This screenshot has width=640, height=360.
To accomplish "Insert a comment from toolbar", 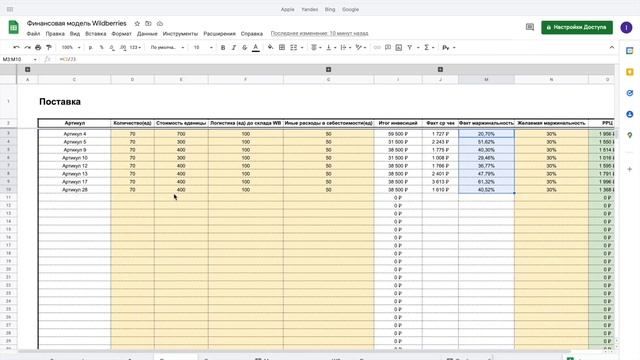I will [388, 47].
